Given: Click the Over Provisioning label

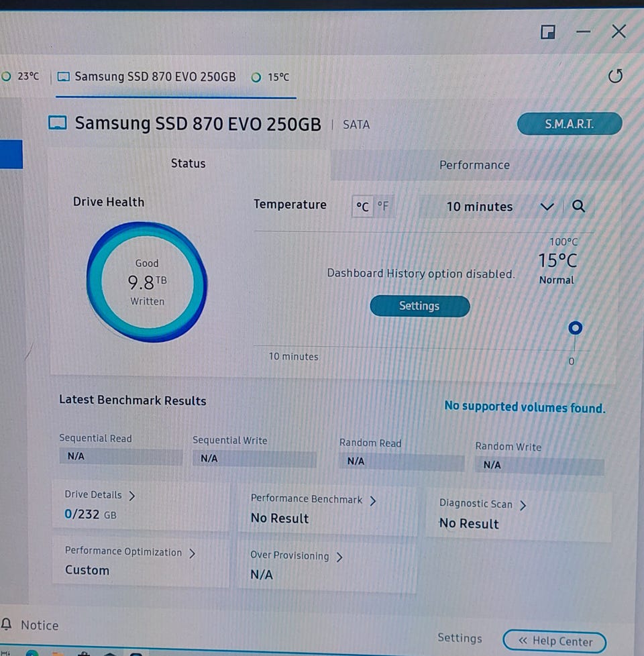Looking at the screenshot, I should click(x=290, y=555).
